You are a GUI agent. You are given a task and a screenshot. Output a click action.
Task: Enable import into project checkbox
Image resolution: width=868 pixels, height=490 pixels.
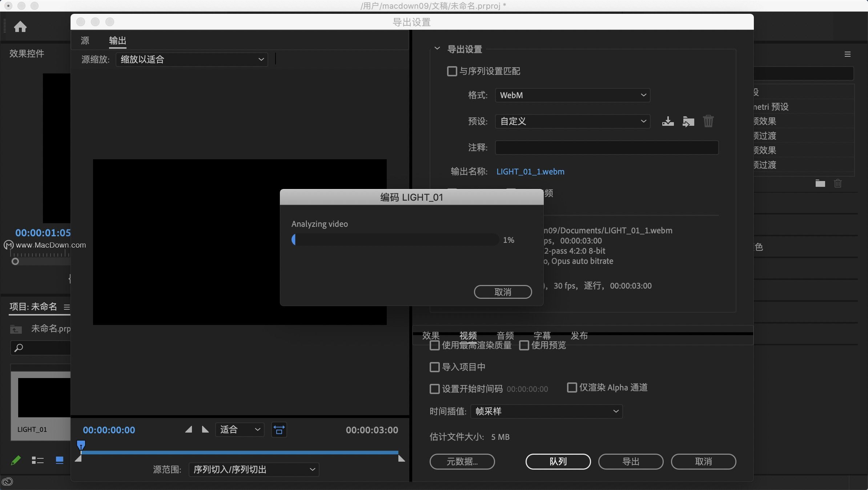click(x=435, y=367)
